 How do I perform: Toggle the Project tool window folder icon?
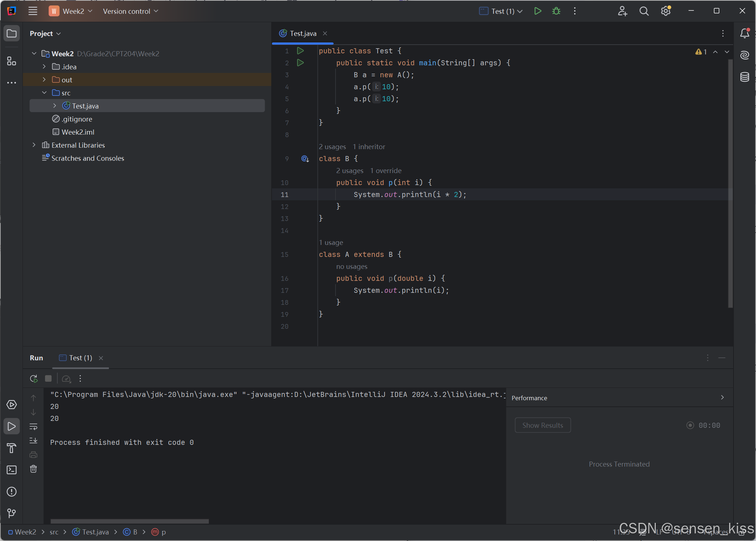(x=12, y=33)
